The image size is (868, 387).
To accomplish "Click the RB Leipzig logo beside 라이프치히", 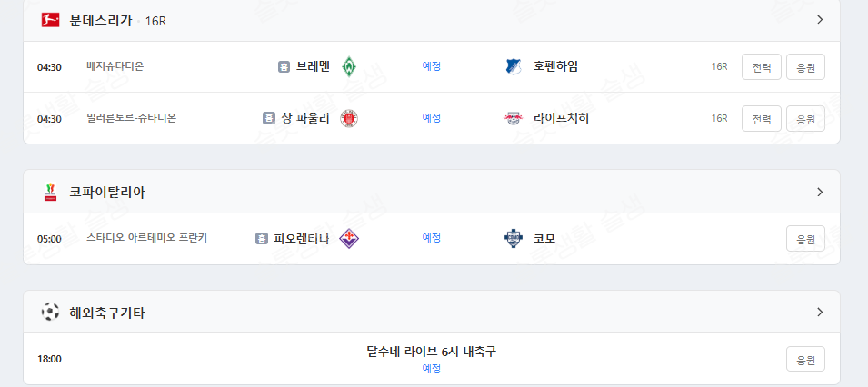I will pyautogui.click(x=514, y=118).
